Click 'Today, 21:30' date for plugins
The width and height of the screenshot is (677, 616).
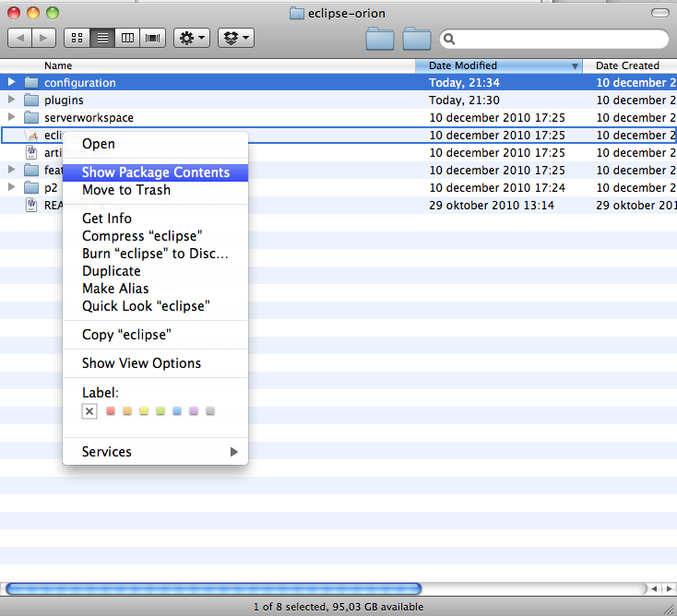[x=464, y=101]
